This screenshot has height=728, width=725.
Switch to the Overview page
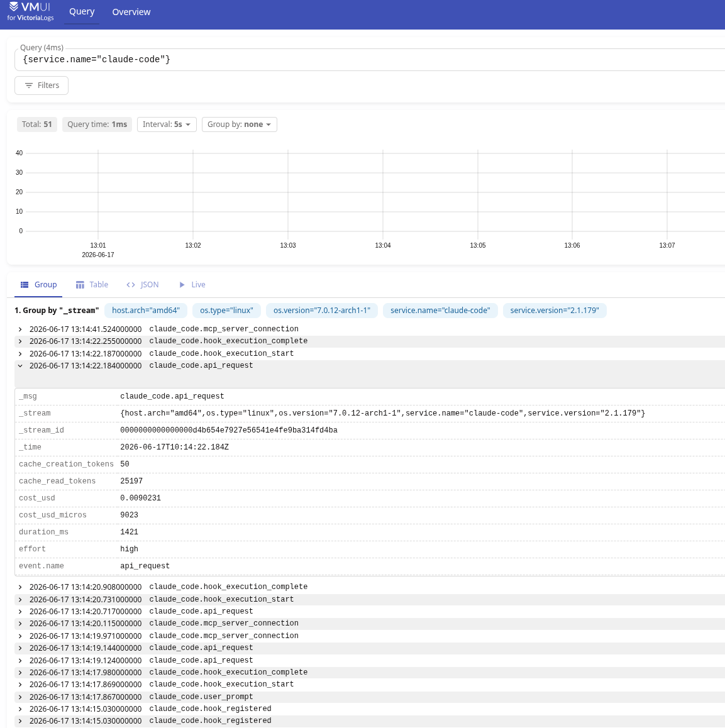(x=131, y=11)
